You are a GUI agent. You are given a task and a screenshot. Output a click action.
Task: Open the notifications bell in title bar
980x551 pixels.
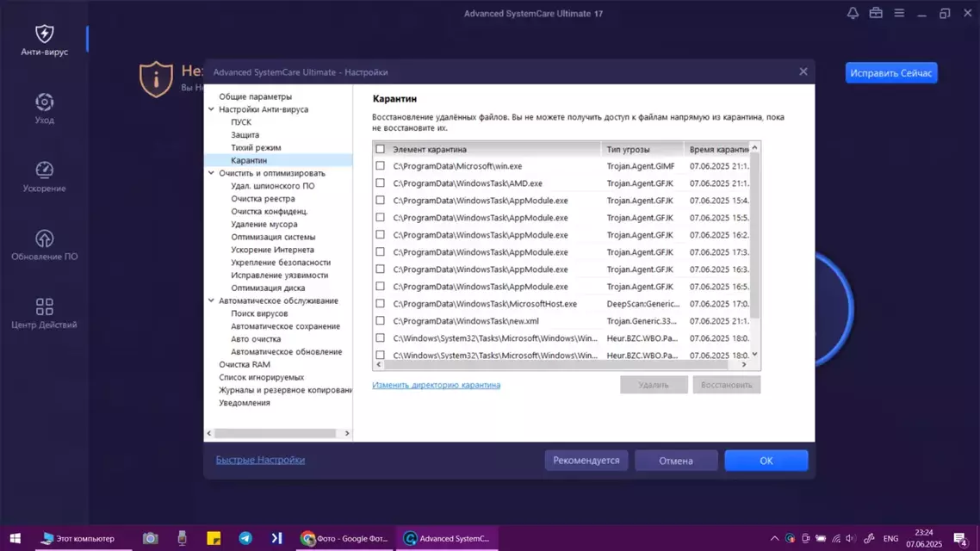pos(853,13)
